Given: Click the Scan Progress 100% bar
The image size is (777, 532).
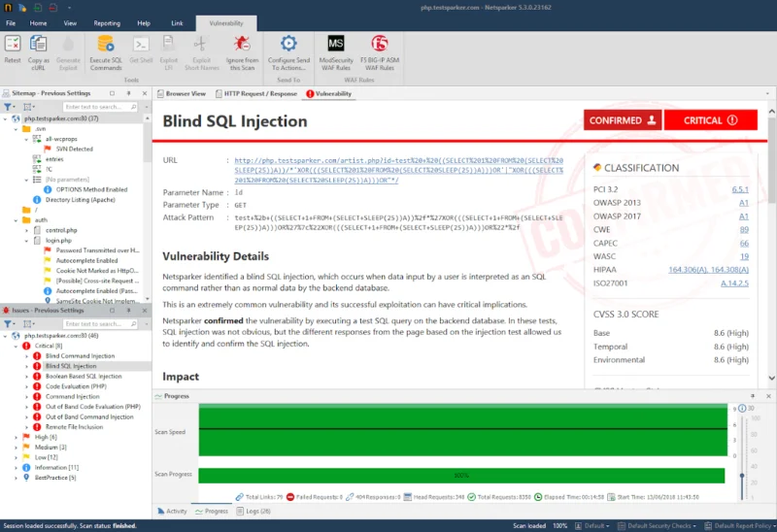Looking at the screenshot, I should pyautogui.click(x=461, y=475).
